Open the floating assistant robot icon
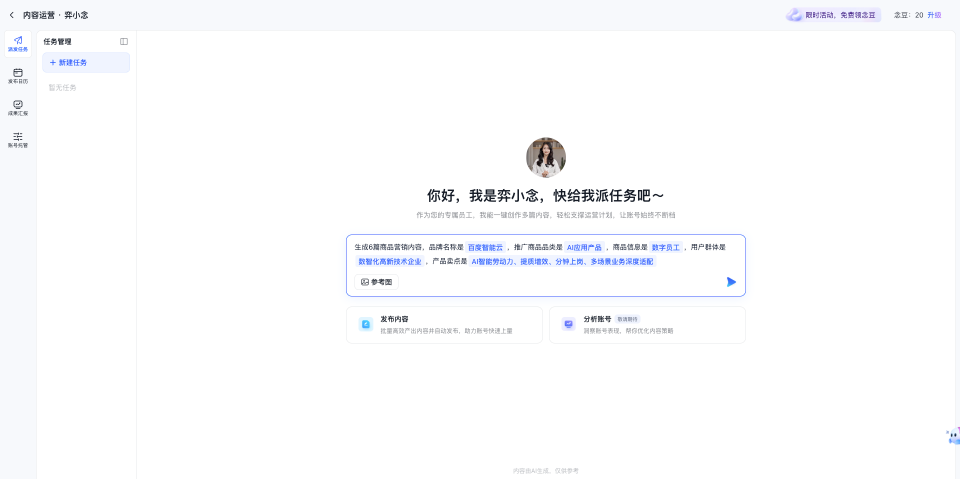The height and width of the screenshot is (479, 960). (953, 436)
